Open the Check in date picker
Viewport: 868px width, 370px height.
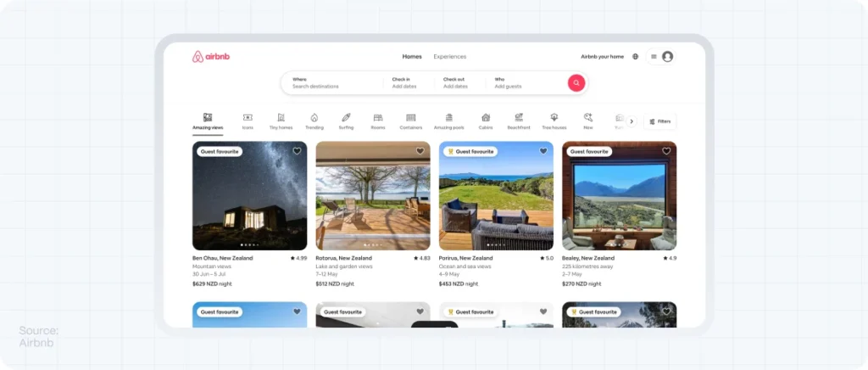tap(408, 83)
